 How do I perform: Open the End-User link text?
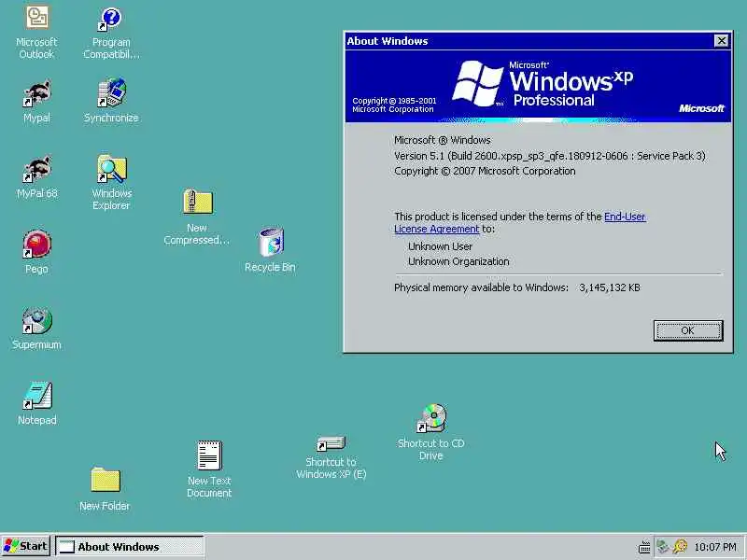point(625,217)
